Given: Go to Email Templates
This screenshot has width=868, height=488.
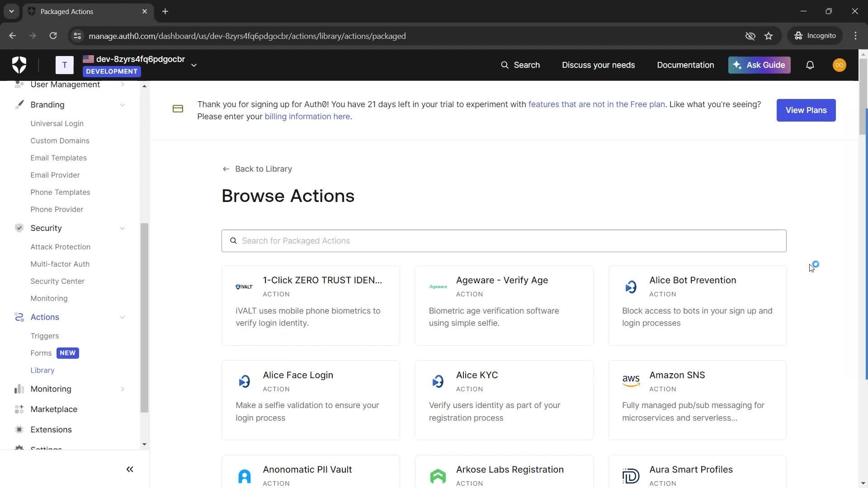Looking at the screenshot, I should [58, 158].
